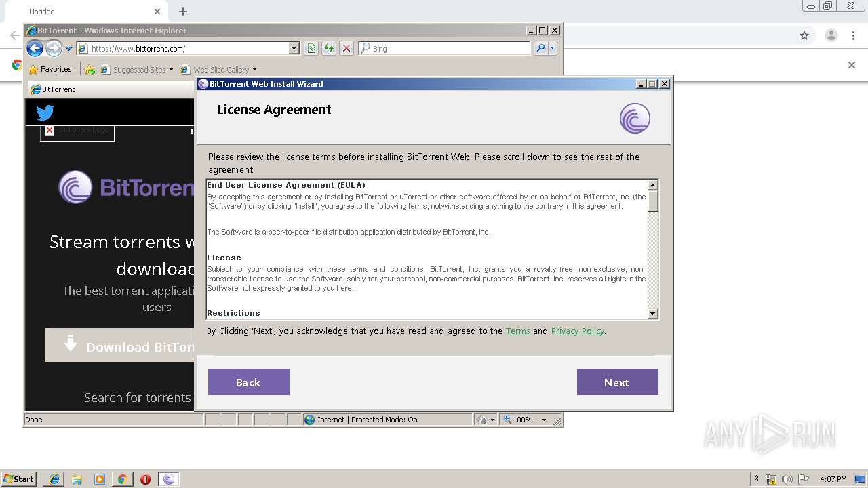
Task: Open IE recent pages dropdown arrow
Action: pos(68,49)
